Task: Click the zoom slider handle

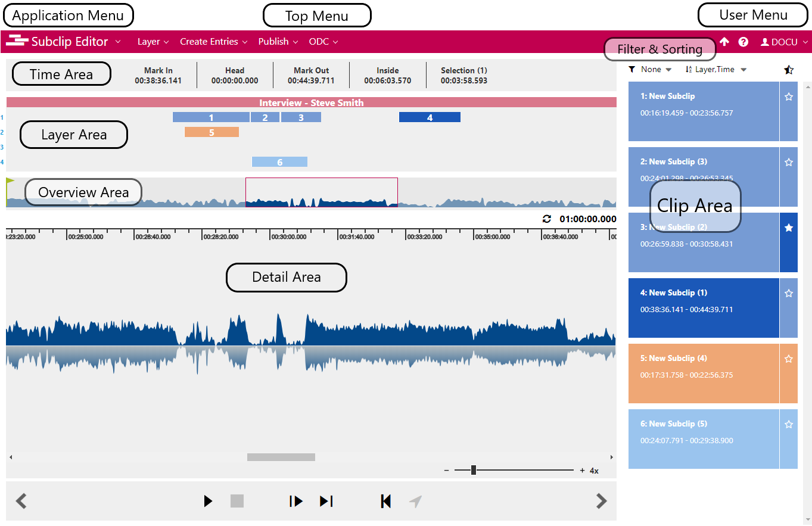Action: pyautogui.click(x=474, y=470)
